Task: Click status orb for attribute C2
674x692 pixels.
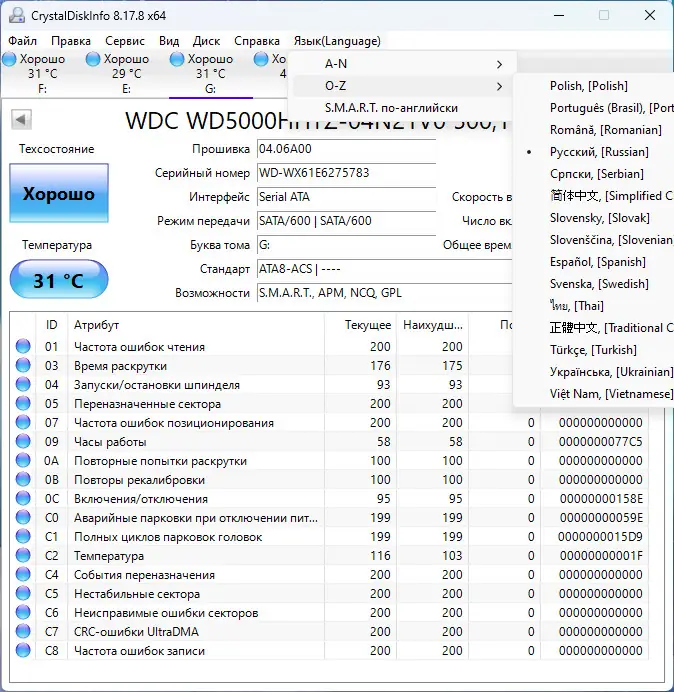Action: point(23,555)
